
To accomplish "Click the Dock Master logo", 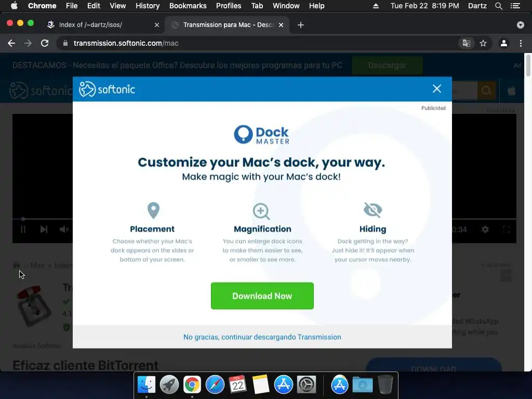I will coord(262,135).
